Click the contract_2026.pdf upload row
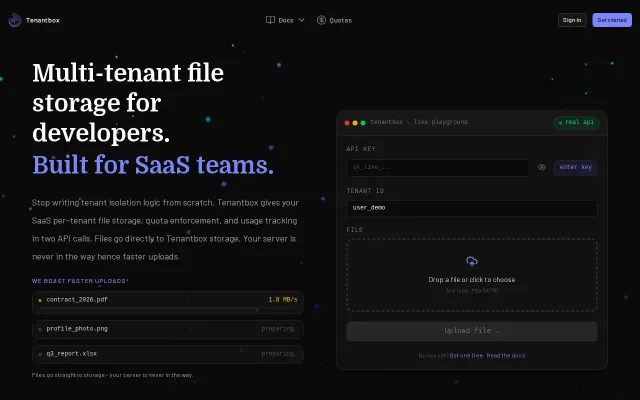640x400 pixels. 168,302
